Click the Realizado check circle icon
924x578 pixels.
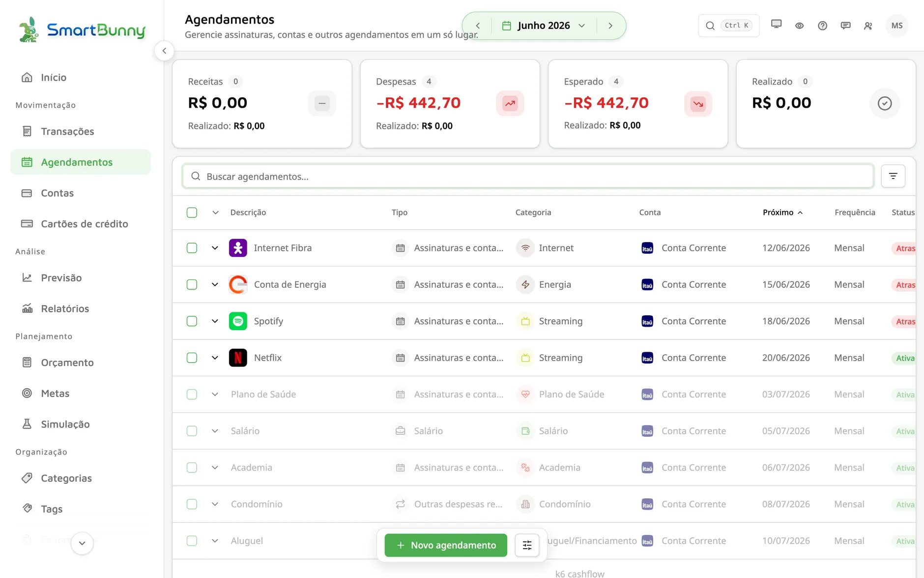(x=885, y=103)
